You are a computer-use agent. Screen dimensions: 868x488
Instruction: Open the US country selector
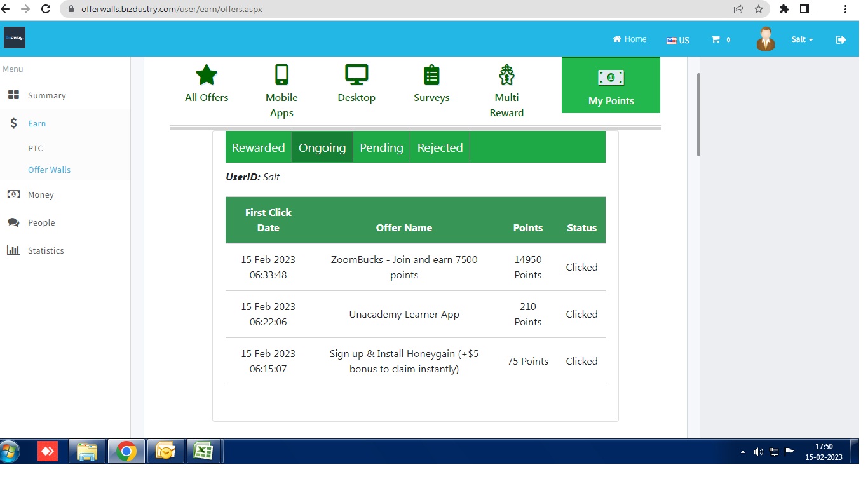678,40
